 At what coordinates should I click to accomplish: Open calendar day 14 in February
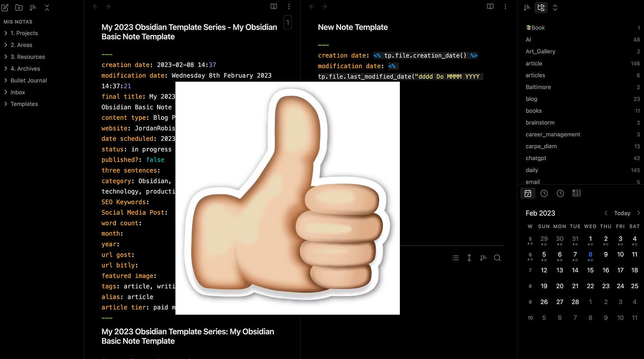[x=575, y=270]
